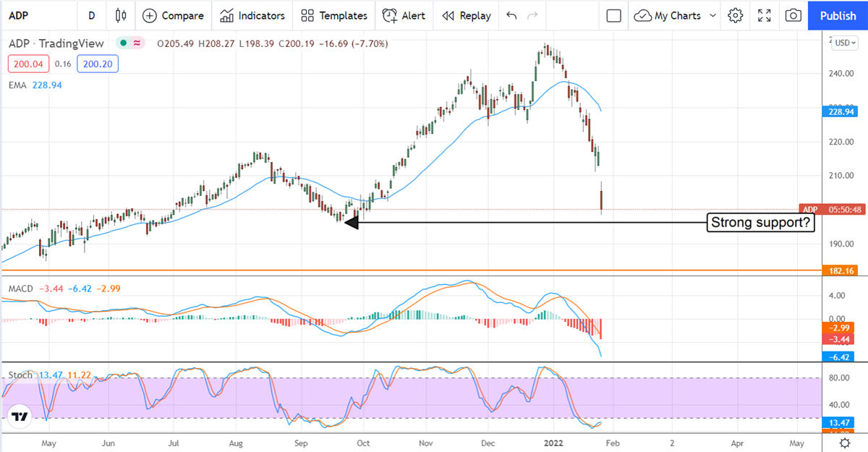This screenshot has height=452, width=868.
Task: Click the Redo arrow icon
Action: tap(533, 15)
